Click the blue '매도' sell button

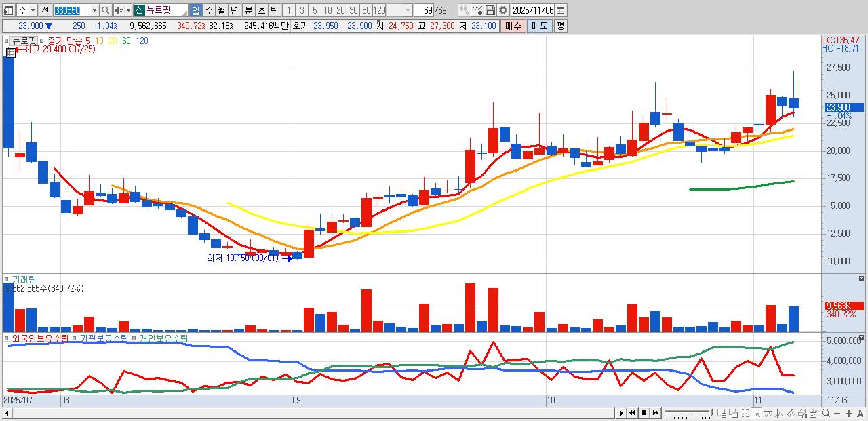pos(540,26)
